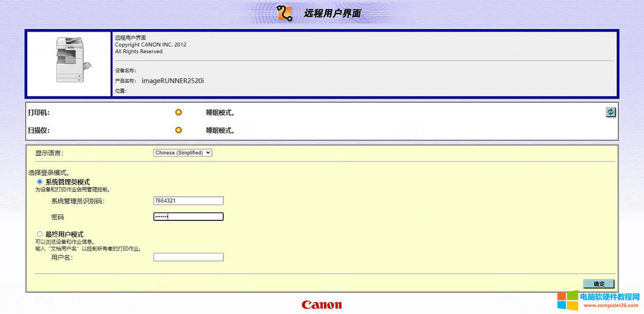
Task: Click the scanner sleep mode status indicator
Action: (178, 131)
